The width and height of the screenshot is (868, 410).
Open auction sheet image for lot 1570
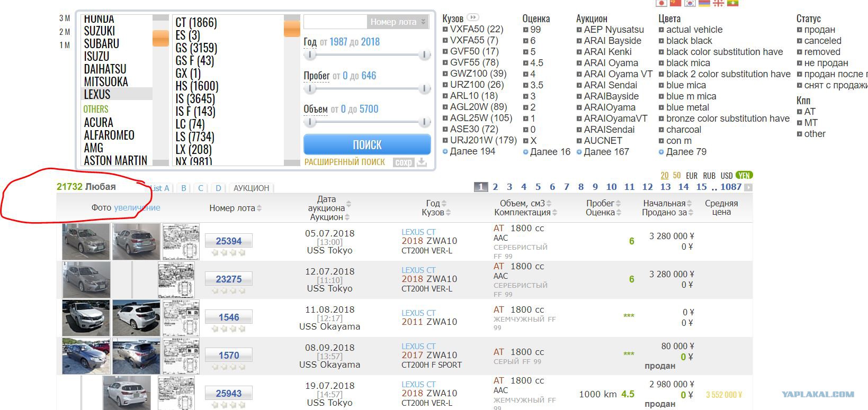181,356
